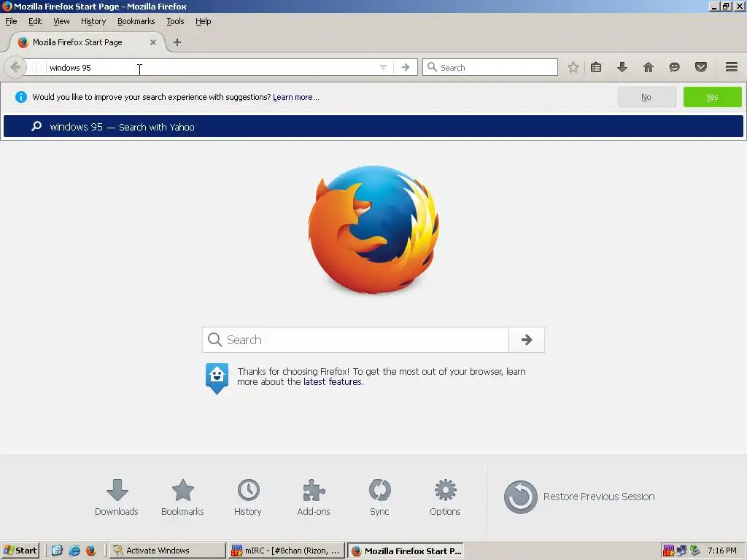Open the Edit menu
747x560 pixels.
click(35, 21)
